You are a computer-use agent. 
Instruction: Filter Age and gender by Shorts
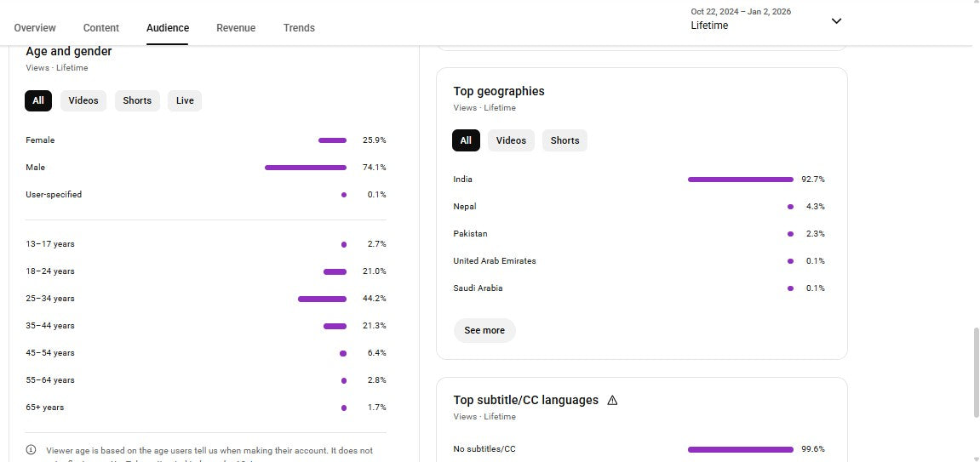tap(137, 100)
